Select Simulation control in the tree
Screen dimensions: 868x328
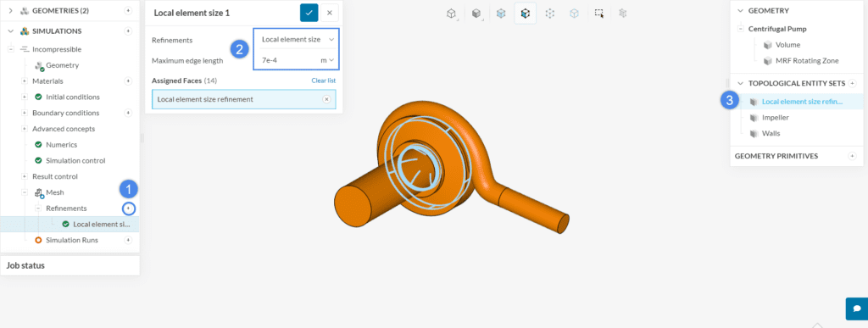75,160
